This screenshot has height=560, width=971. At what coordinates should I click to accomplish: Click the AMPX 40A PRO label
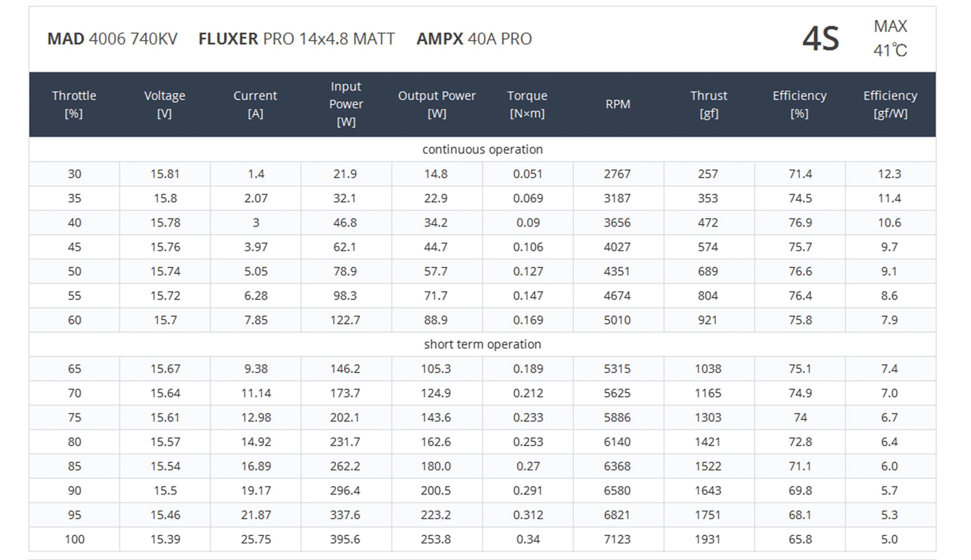pyautogui.click(x=474, y=39)
